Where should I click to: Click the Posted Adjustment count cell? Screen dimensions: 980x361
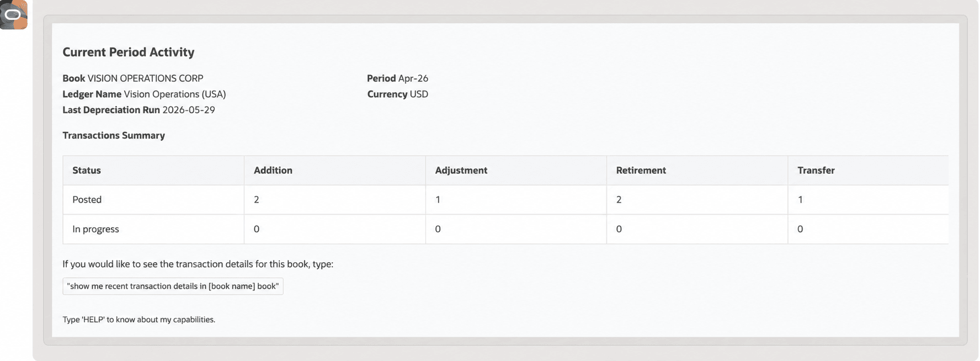[x=516, y=199]
